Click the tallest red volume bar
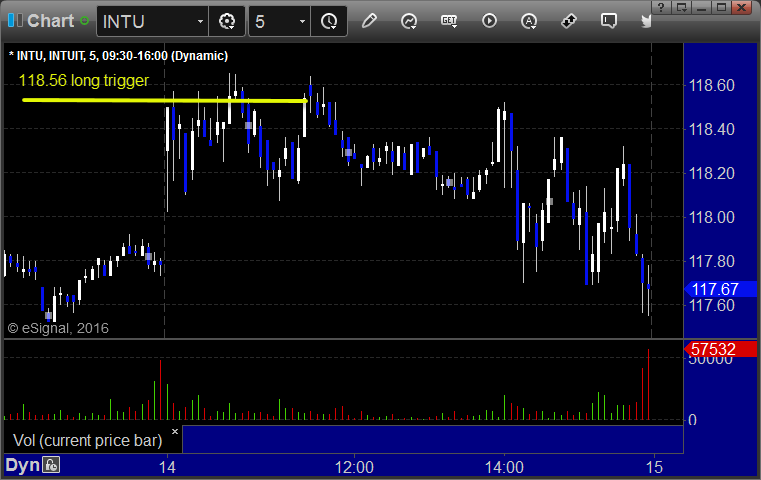761x480 pixels. tap(648, 384)
